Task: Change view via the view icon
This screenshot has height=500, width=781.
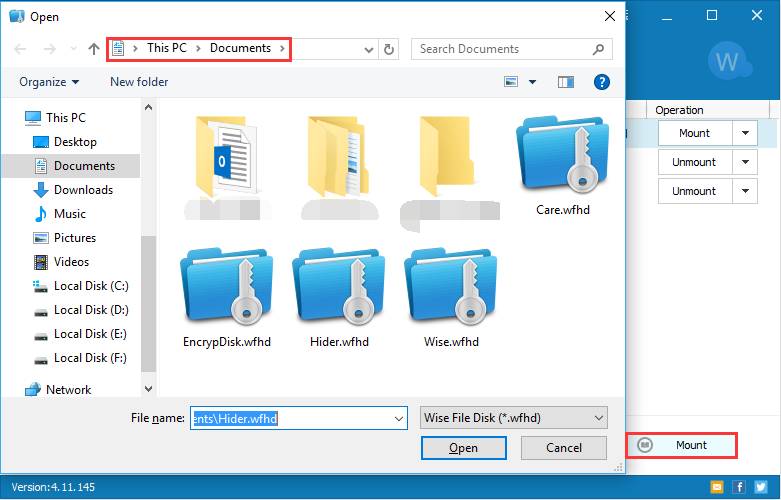Action: point(511,82)
